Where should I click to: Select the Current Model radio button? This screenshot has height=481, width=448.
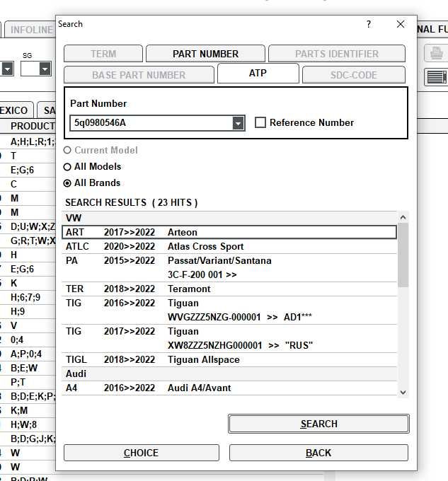[67, 150]
